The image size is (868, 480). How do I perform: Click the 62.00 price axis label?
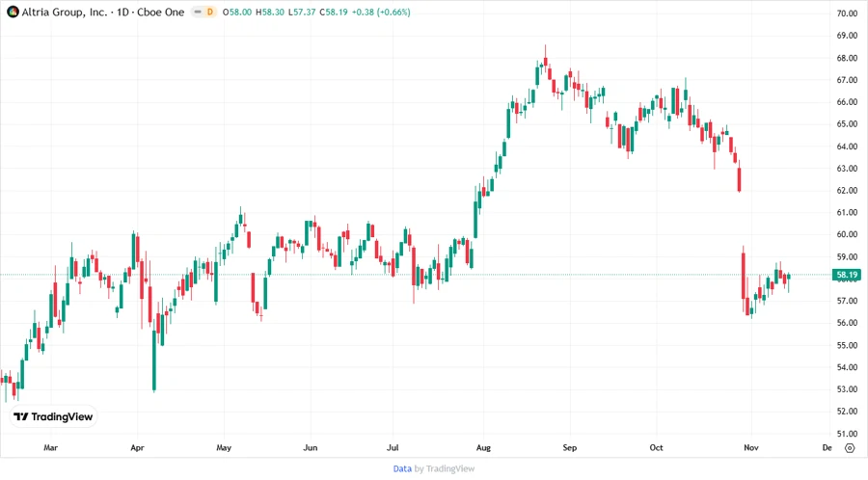(847, 190)
